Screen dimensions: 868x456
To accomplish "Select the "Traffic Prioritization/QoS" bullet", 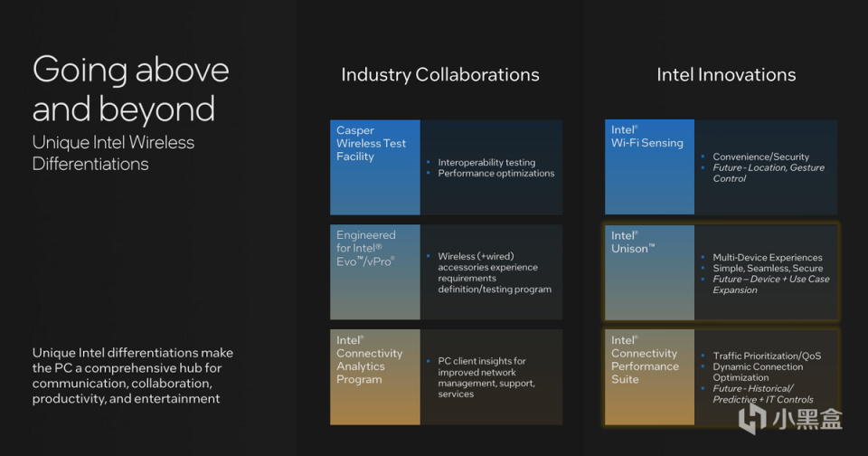I will tap(767, 356).
